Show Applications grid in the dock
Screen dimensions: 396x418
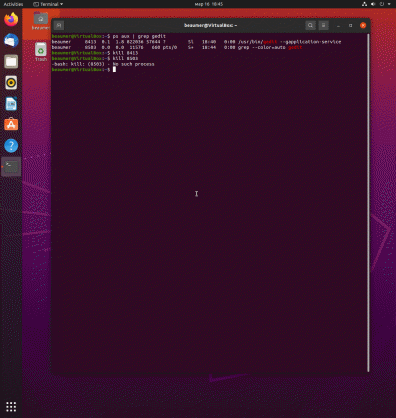(11, 407)
